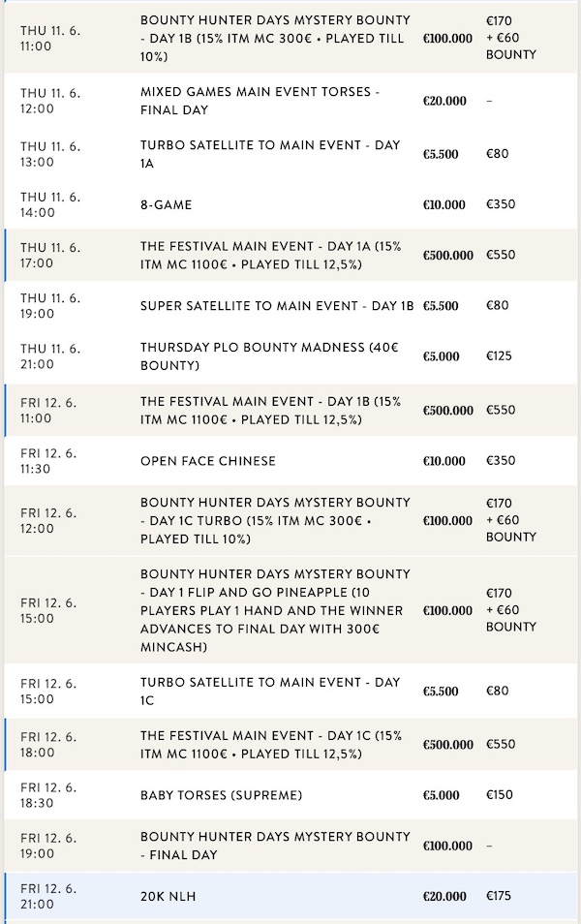
Task: Click the FRI 12. 6. 18:30 date cell
Action: click(48, 795)
